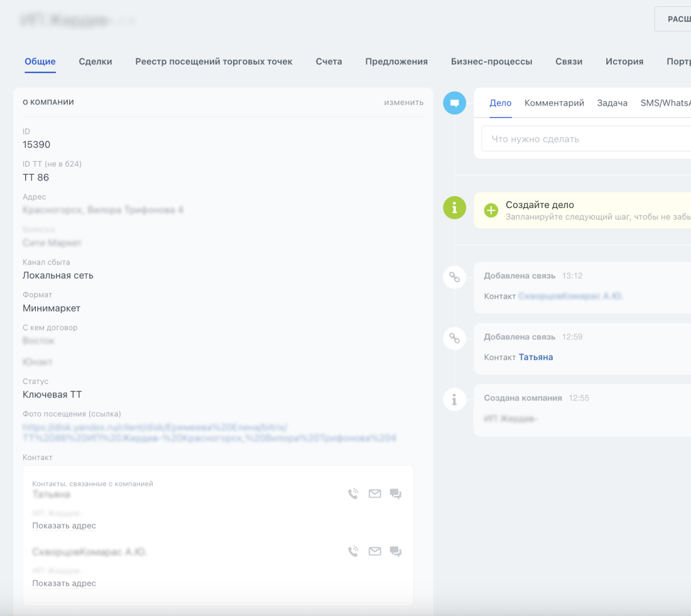This screenshot has width=691, height=616.
Task: Select the Комментарий tab in timeline
Action: click(554, 103)
